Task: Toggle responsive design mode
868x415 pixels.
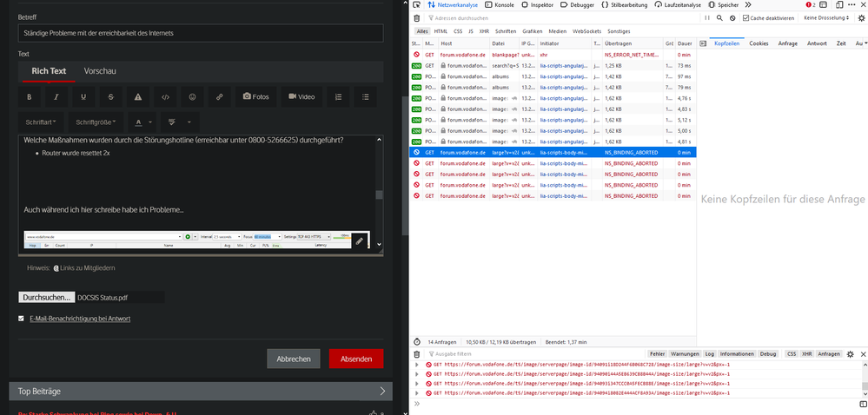Action: coord(840,4)
